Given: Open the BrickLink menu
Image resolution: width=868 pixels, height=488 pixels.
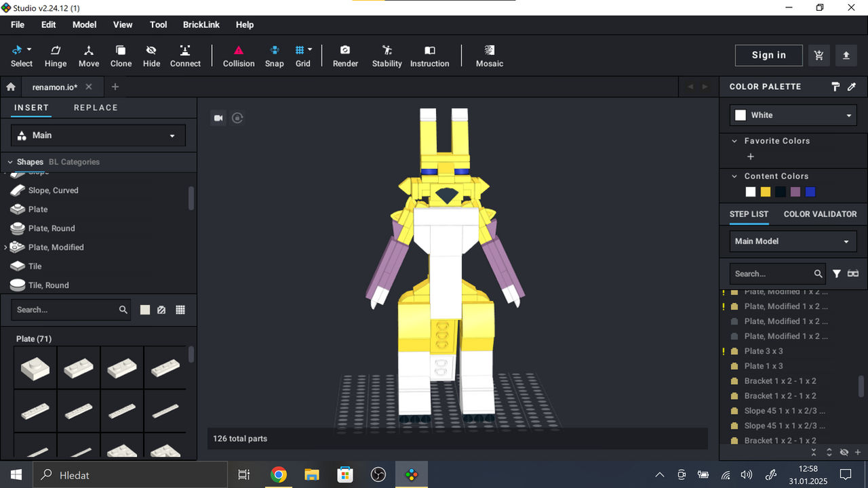Looking at the screenshot, I should click(x=201, y=24).
